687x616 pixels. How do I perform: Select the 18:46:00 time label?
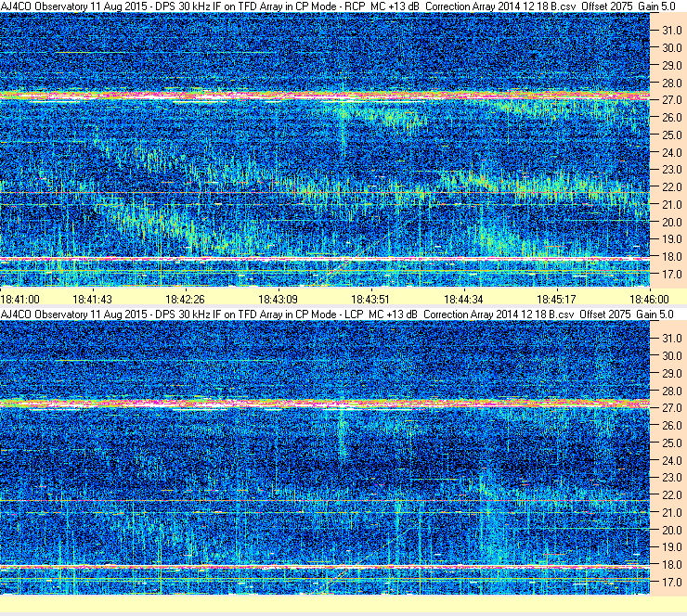(x=649, y=300)
